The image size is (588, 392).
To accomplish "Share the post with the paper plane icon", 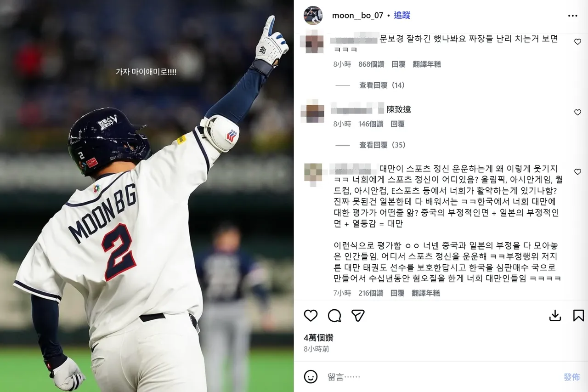I will tap(358, 316).
